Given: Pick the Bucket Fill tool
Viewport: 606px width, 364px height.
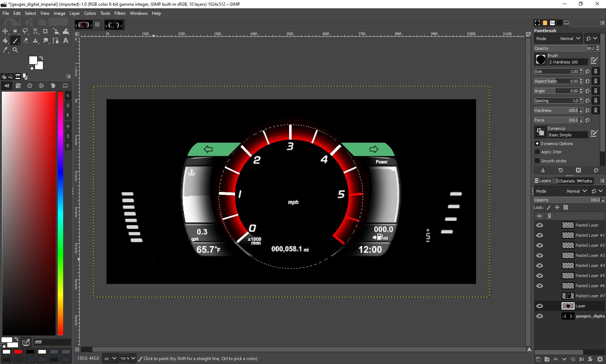Looking at the screenshot, I should (5, 41).
